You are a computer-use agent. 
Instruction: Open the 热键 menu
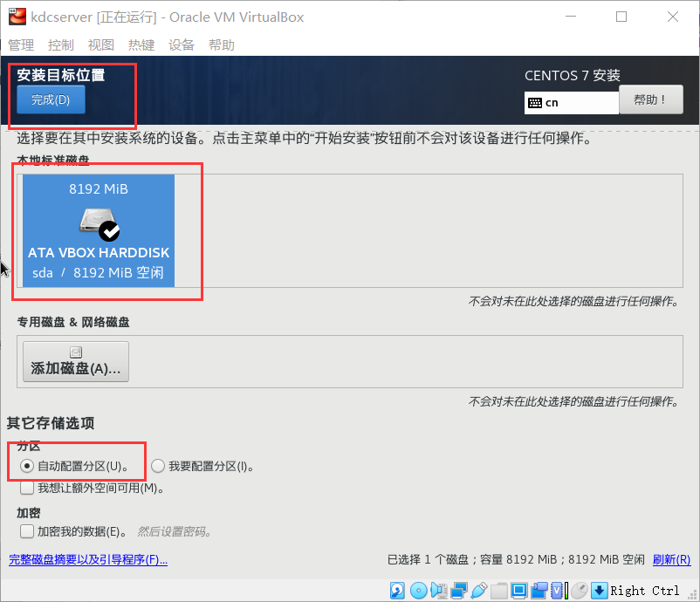point(141,44)
